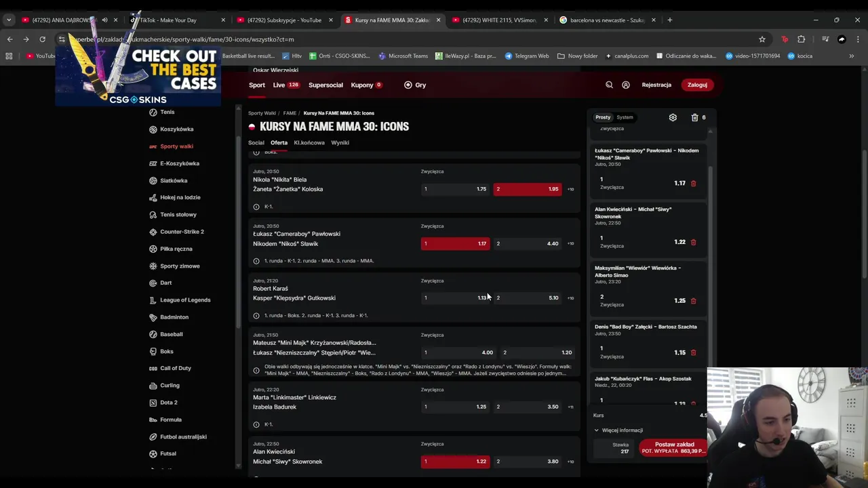Screen dimensions: 868x488
Task: Click the Rejestracja button
Action: coord(656,85)
